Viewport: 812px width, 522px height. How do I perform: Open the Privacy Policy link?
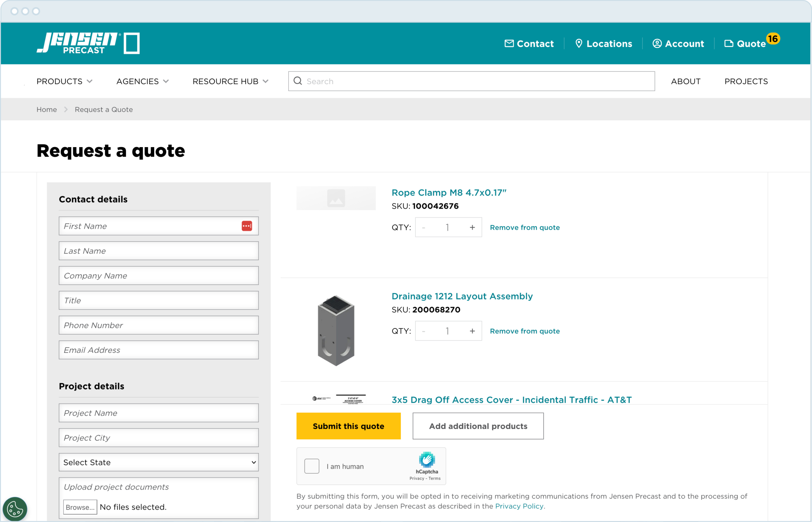519,506
